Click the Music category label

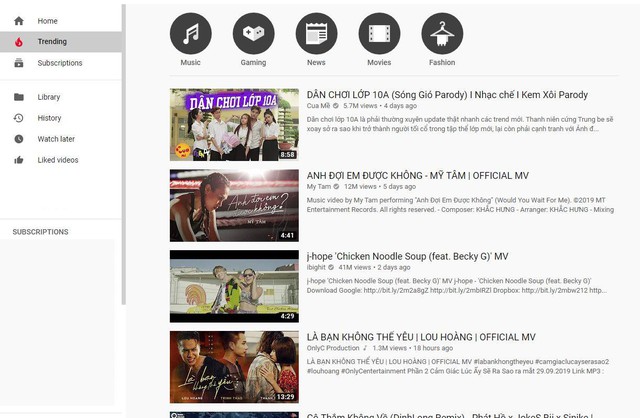191,62
